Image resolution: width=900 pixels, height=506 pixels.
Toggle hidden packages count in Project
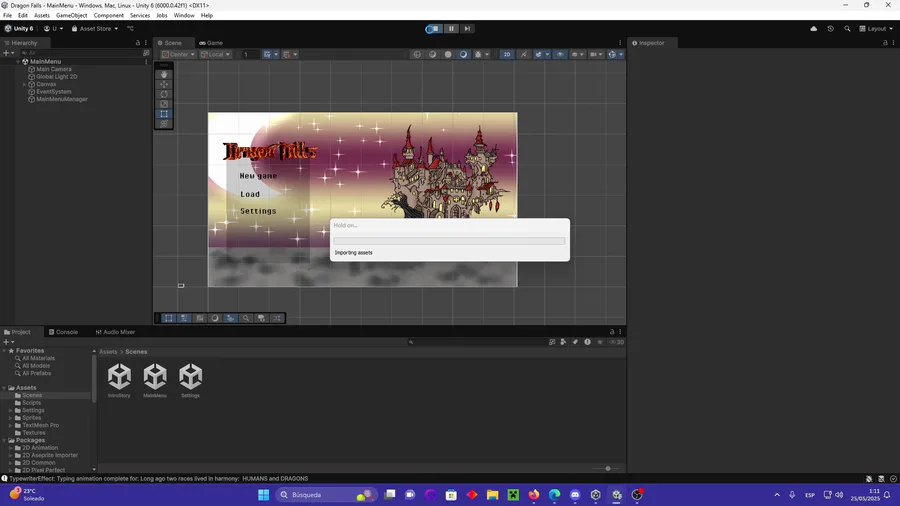click(616, 342)
